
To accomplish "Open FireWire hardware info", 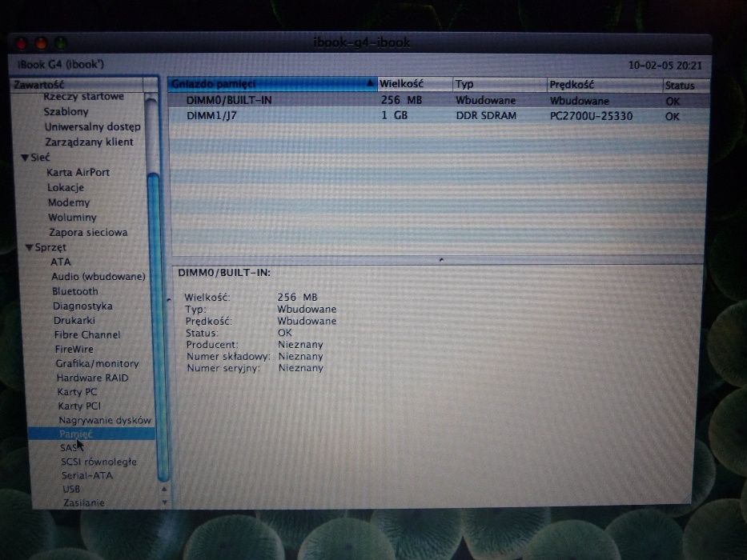I will (74, 349).
